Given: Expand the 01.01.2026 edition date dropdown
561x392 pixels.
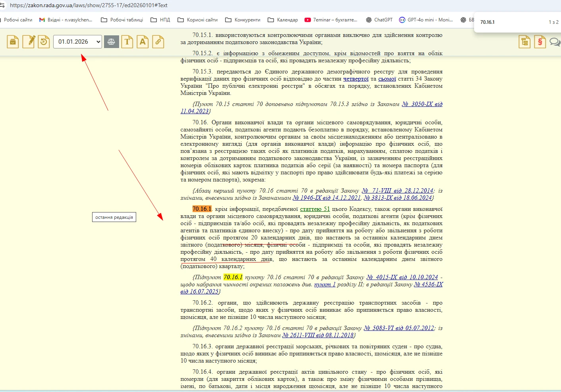Looking at the screenshot, I should (x=77, y=42).
